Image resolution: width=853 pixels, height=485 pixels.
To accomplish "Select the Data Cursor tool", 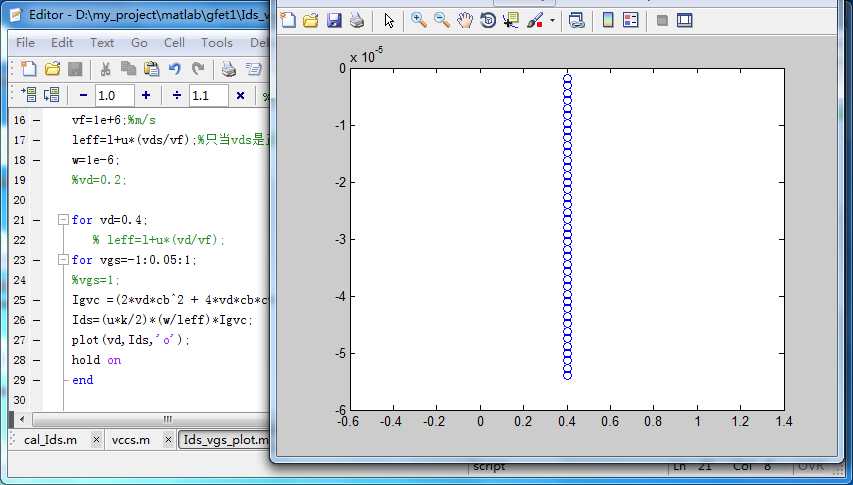I will coord(511,20).
